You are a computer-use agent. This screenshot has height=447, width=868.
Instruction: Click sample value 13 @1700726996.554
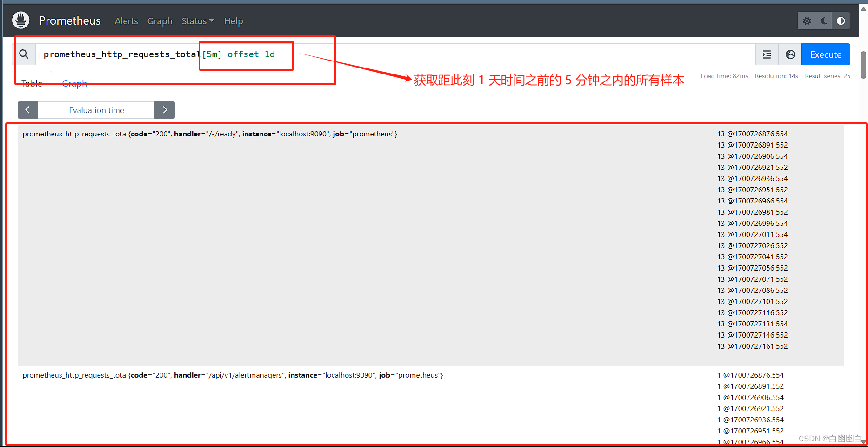[752, 223]
